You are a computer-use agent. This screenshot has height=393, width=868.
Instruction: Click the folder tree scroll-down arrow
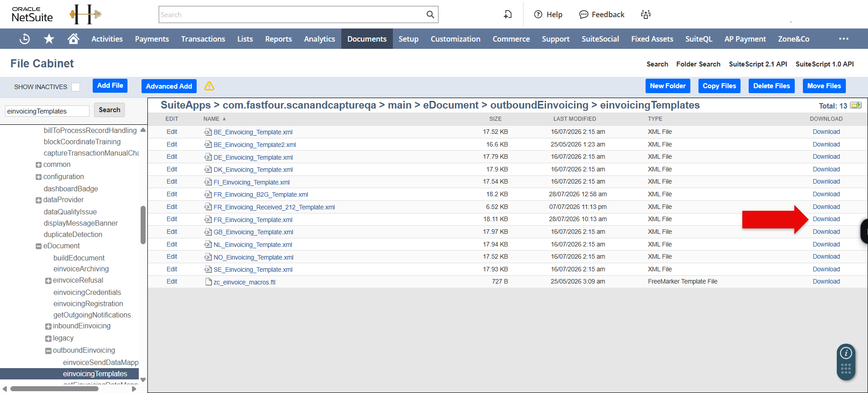point(143,380)
